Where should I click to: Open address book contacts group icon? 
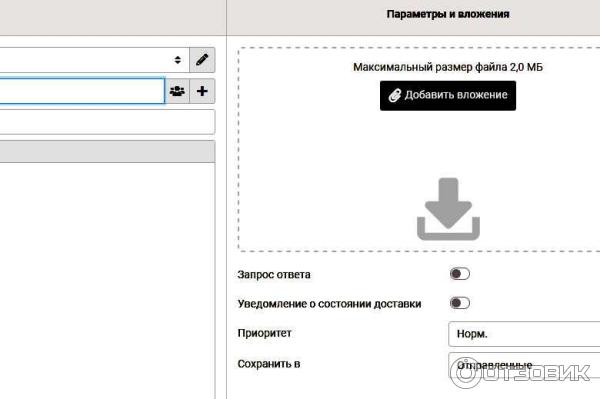click(x=177, y=91)
